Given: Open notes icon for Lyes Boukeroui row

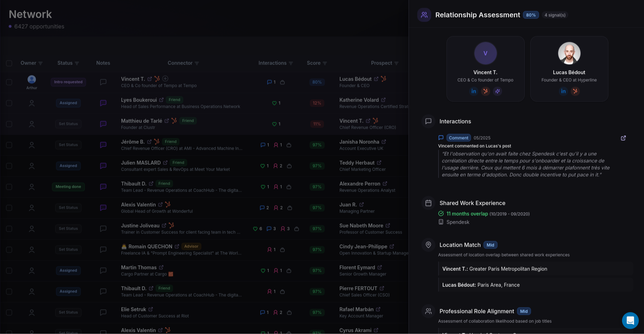Looking at the screenshot, I should (x=103, y=103).
